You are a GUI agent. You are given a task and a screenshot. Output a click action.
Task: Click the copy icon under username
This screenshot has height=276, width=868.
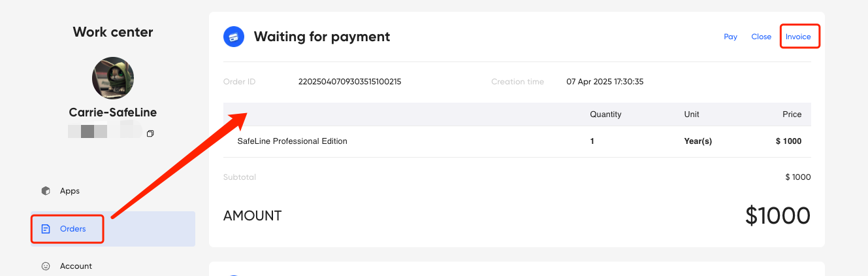pos(150,133)
